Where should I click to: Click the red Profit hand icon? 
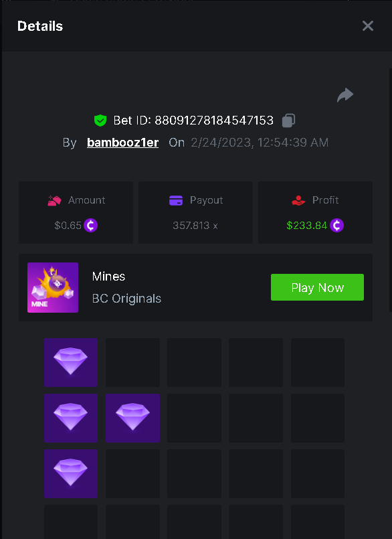pyautogui.click(x=298, y=200)
